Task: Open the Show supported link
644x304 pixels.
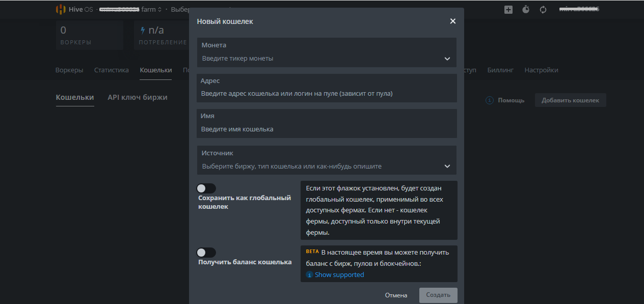Action: point(339,275)
